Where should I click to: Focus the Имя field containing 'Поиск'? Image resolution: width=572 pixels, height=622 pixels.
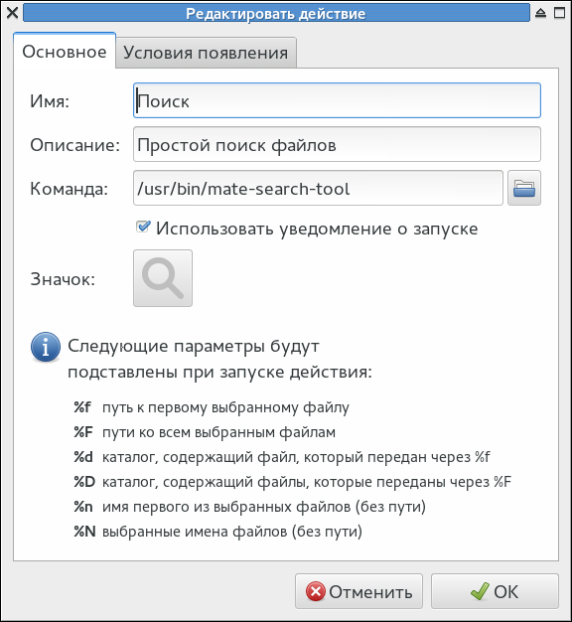[337, 100]
